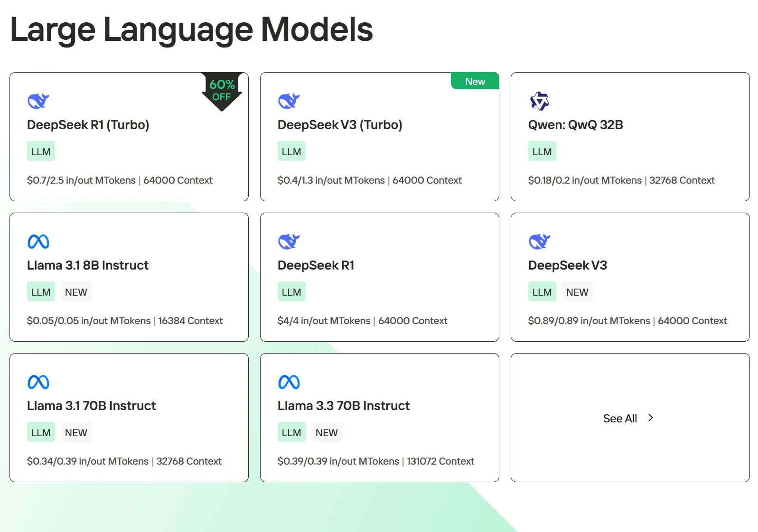Viewport: 758px width, 532px height.
Task: Click the $0.05/0.05 in/out MTokens pricing text
Action: point(89,321)
